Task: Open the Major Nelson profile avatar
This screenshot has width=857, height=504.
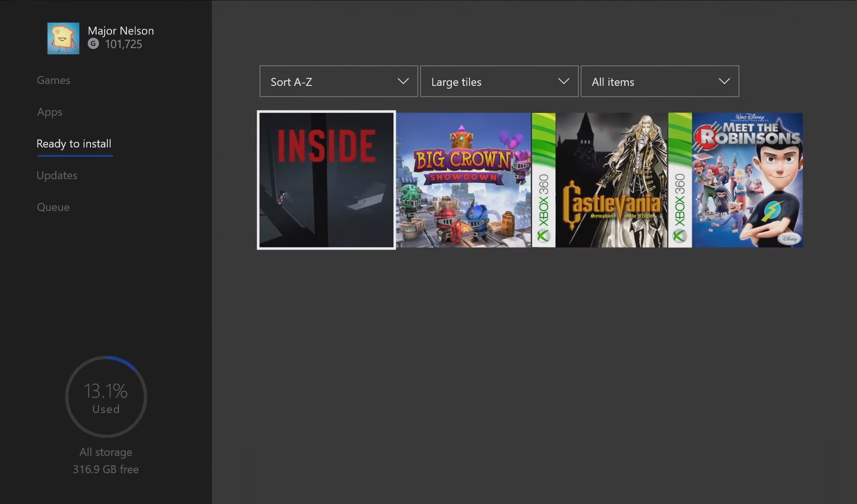Action: [63, 38]
